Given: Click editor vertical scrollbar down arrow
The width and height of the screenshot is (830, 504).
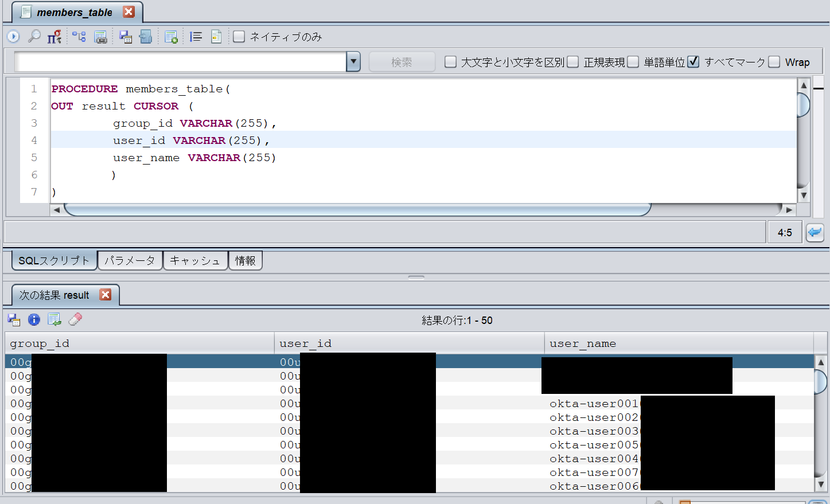Looking at the screenshot, I should click(804, 196).
